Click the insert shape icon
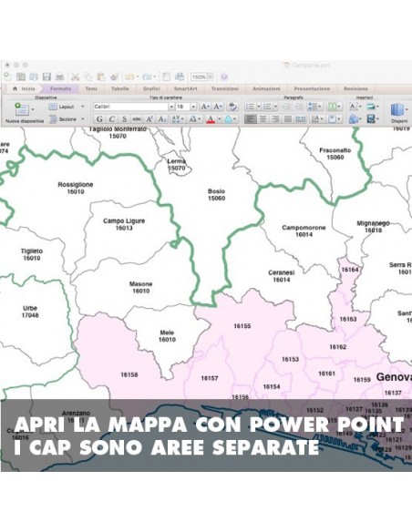 pyautogui.click(x=354, y=119)
